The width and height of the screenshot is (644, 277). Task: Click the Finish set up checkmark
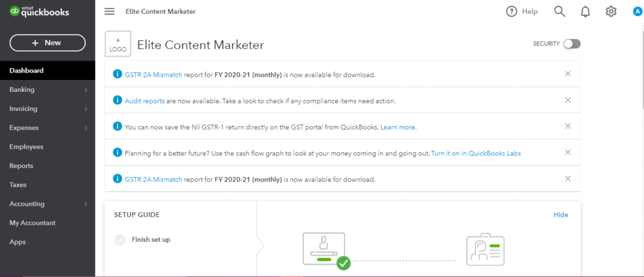120,239
